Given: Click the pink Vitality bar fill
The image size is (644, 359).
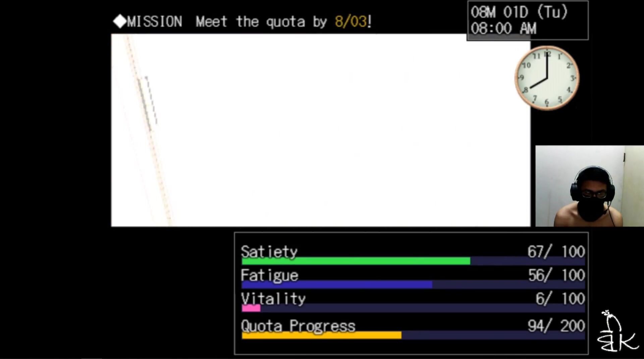Looking at the screenshot, I should click(251, 308).
